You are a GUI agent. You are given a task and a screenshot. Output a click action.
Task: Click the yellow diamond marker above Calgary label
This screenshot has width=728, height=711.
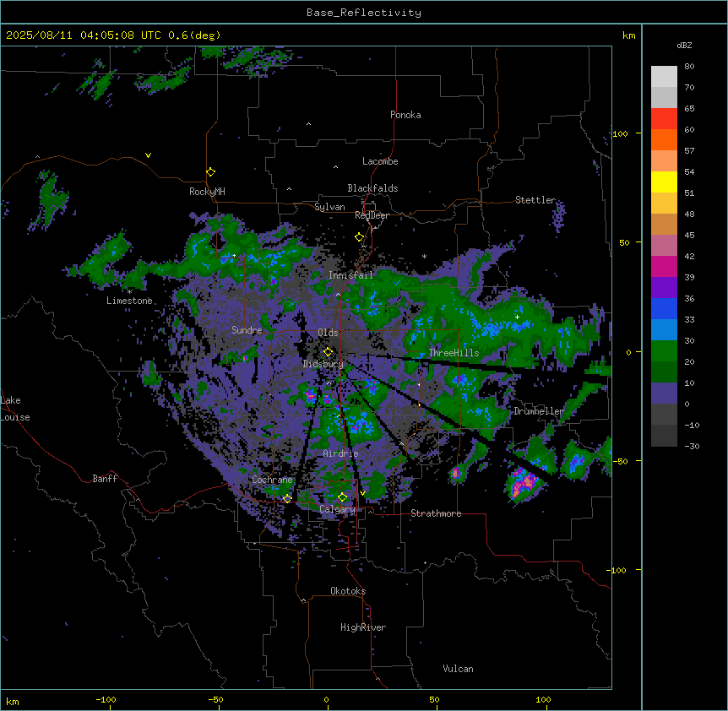click(342, 497)
